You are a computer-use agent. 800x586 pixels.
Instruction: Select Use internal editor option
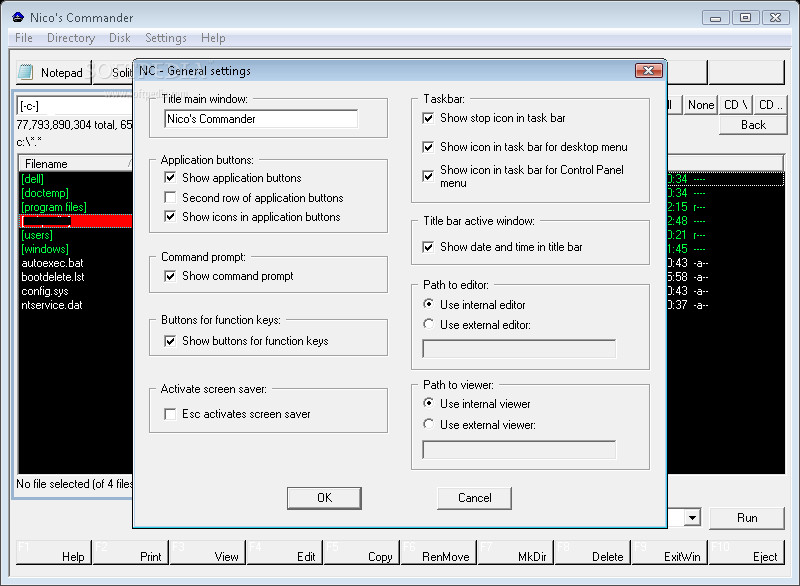tap(429, 304)
